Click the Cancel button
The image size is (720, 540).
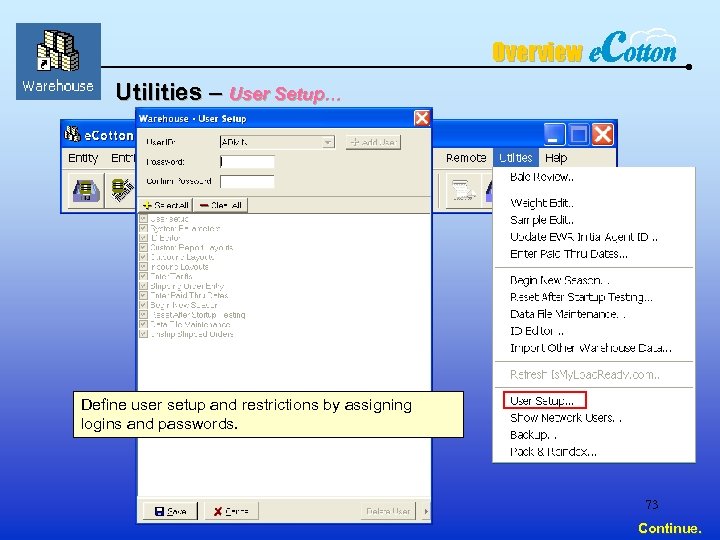[x=231, y=511]
